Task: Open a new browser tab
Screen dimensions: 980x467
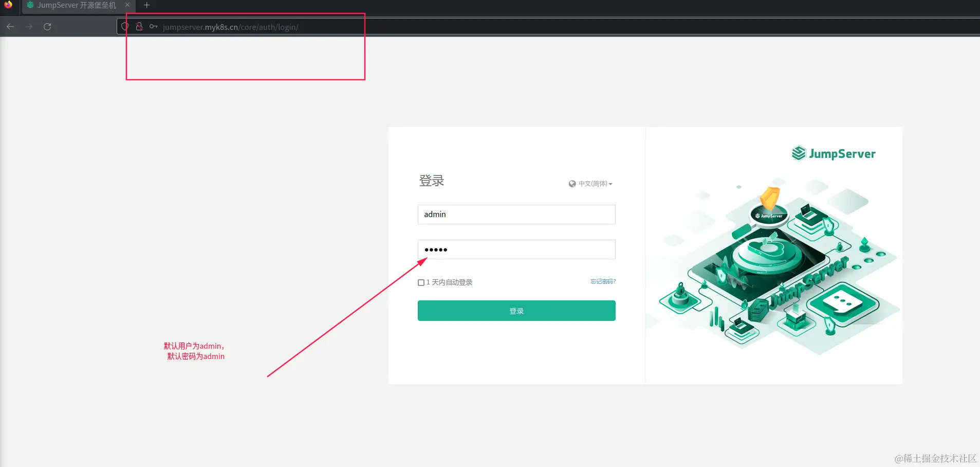Action: [x=147, y=5]
